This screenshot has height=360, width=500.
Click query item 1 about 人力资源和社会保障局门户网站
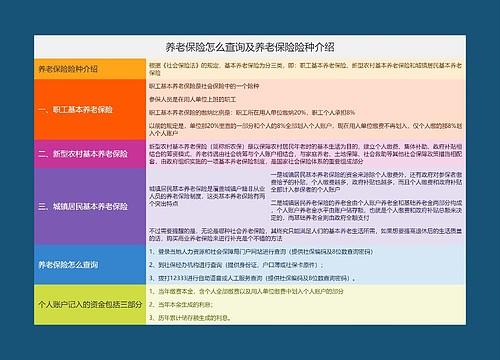tap(261, 252)
